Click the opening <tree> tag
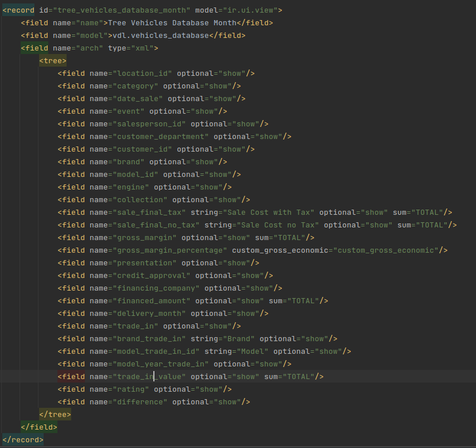The width and height of the screenshot is (476, 448). coord(53,61)
